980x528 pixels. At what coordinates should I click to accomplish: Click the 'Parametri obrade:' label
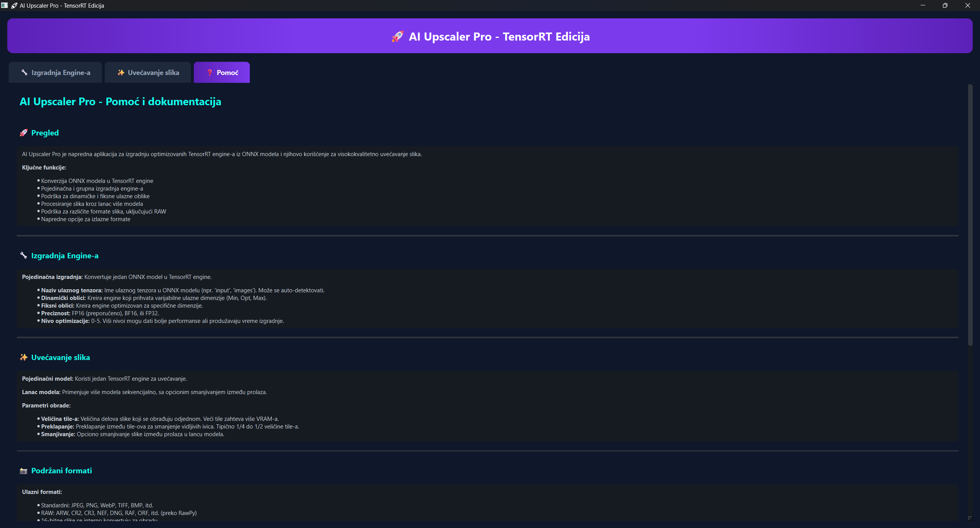[x=46, y=406]
